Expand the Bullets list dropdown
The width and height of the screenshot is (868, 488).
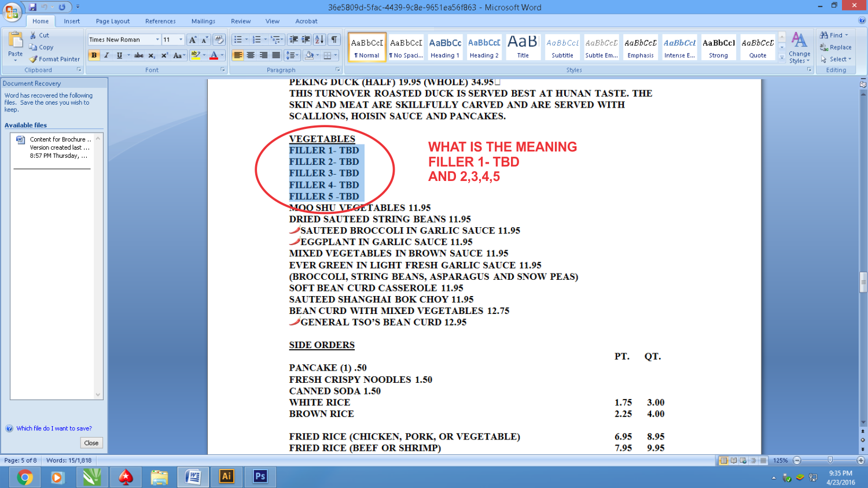(x=247, y=40)
